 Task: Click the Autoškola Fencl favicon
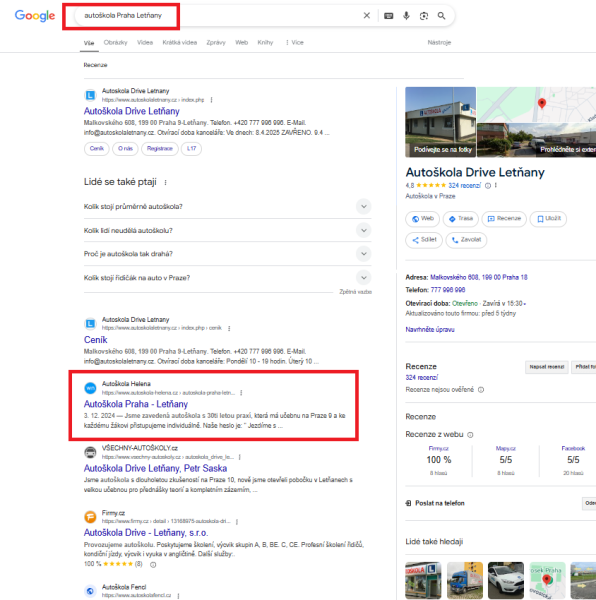click(x=90, y=591)
